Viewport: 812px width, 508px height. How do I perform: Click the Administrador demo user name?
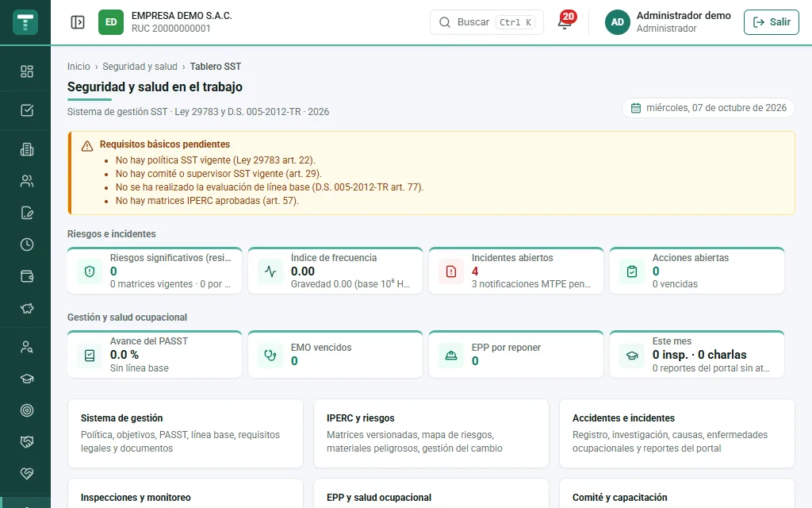[684, 16]
